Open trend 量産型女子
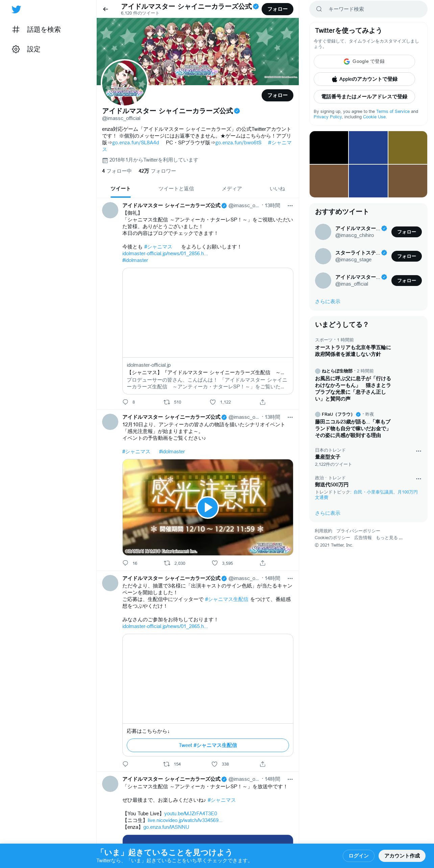Viewport: 434px width, 868px height. click(328, 457)
